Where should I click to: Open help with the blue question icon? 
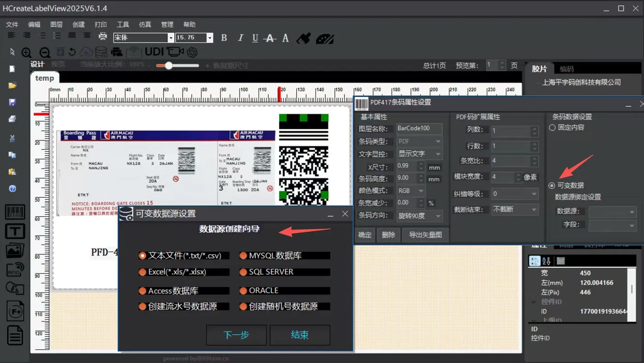(x=12, y=189)
